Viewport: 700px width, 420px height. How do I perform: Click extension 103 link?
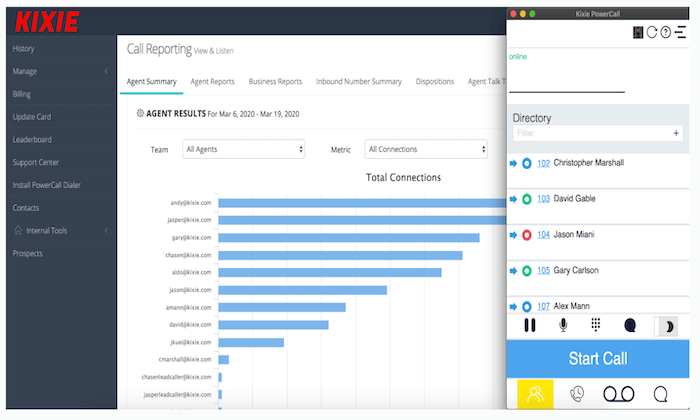coord(543,199)
